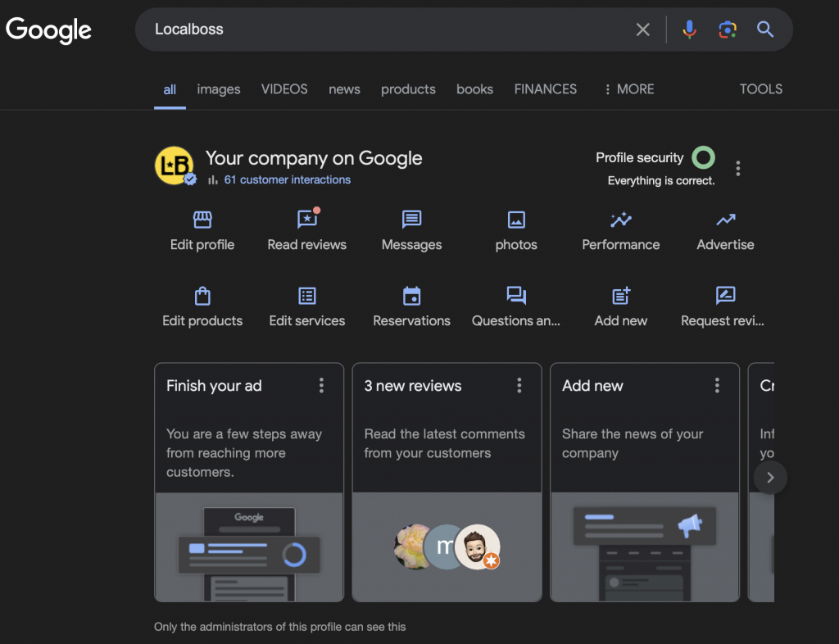Start voice search with microphone icon
This screenshot has width=839, height=644.
[x=689, y=29]
